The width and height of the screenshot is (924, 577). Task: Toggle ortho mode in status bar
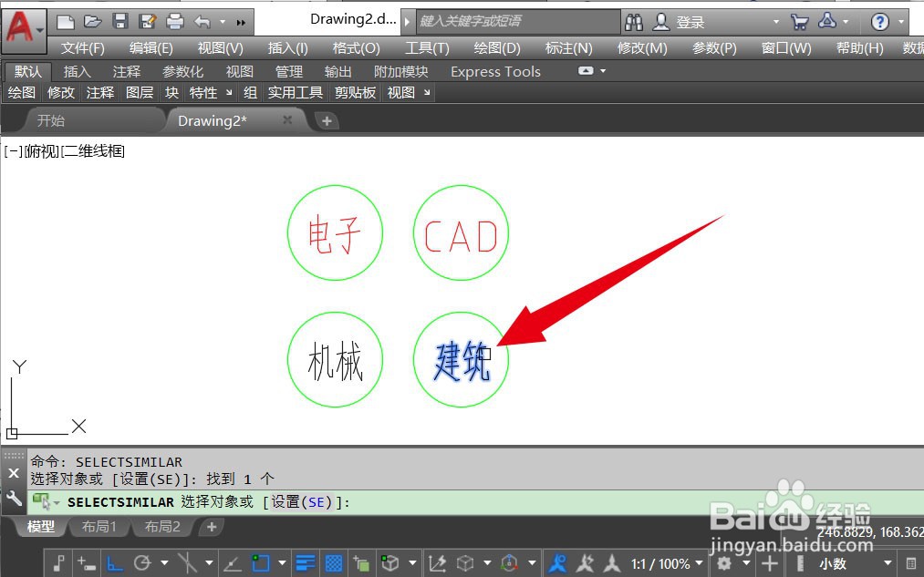click(x=115, y=563)
